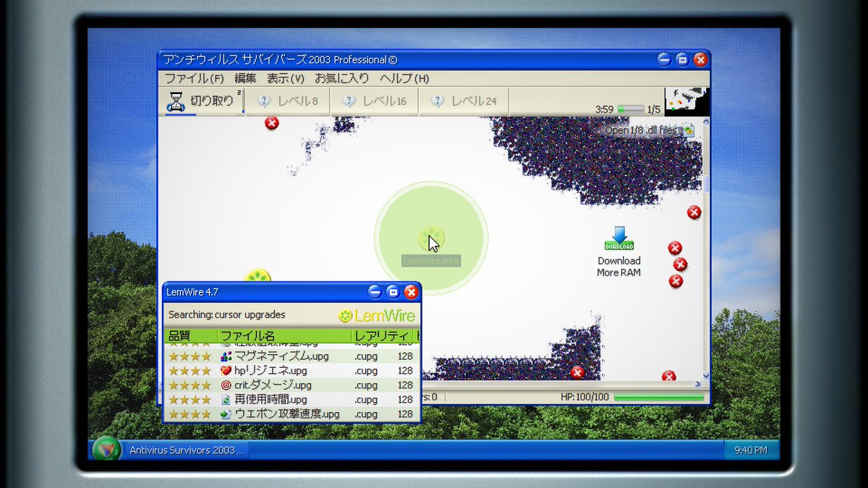Sort by the ファイル名 column header
This screenshot has width=868, height=488.
pos(284,336)
